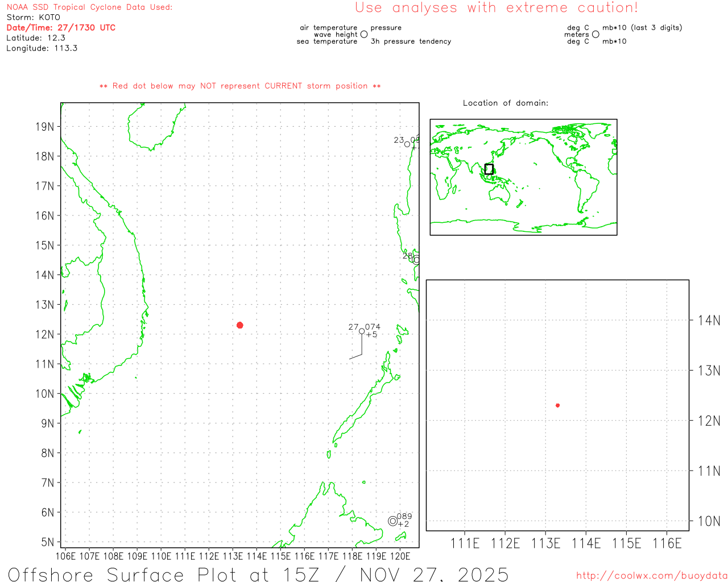Click the wind barb below station 27 074
This screenshot has width=728, height=582.
[x=356, y=347]
